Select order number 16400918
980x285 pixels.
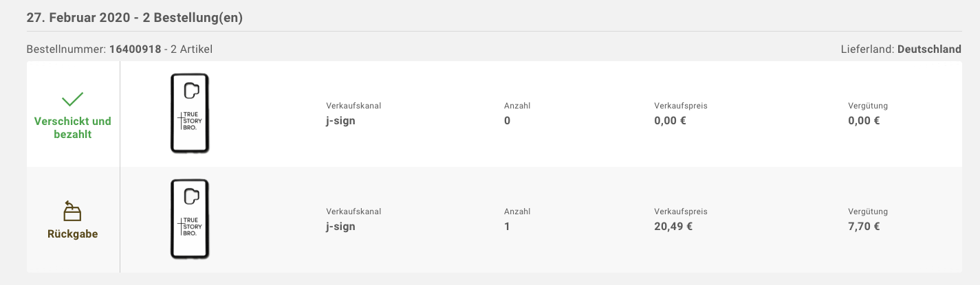(135, 49)
